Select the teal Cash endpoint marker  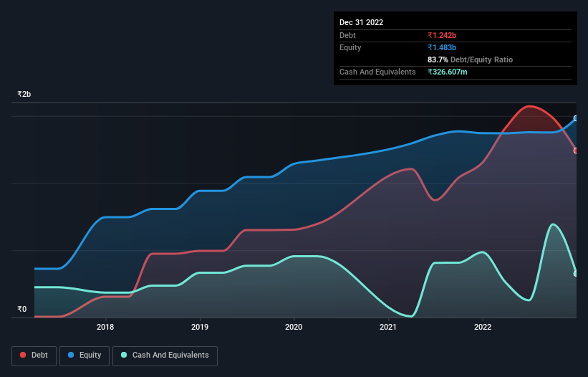576,274
